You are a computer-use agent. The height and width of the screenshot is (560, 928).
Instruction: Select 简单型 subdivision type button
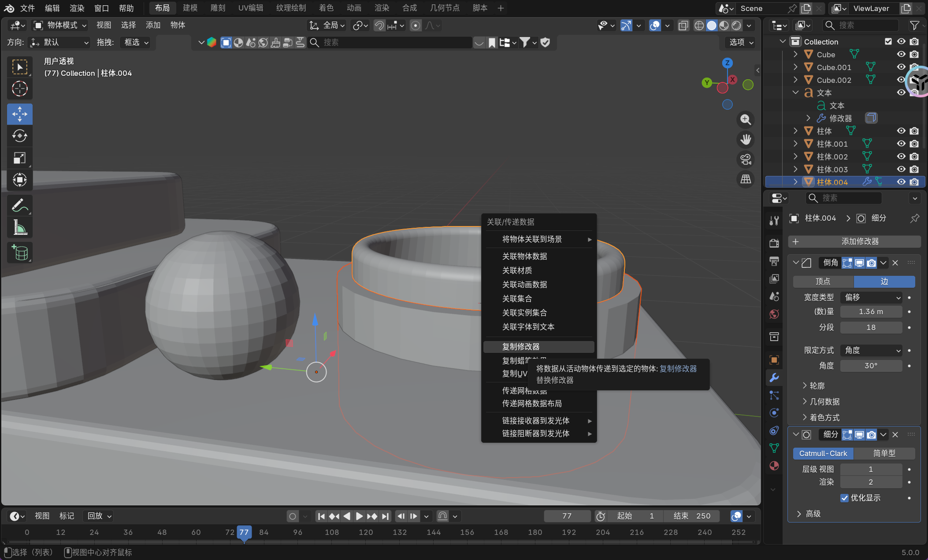(884, 453)
